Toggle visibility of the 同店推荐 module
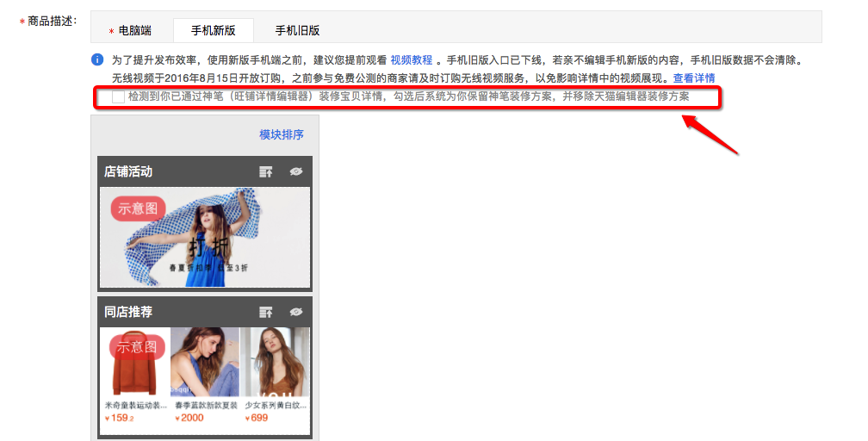 (x=296, y=312)
